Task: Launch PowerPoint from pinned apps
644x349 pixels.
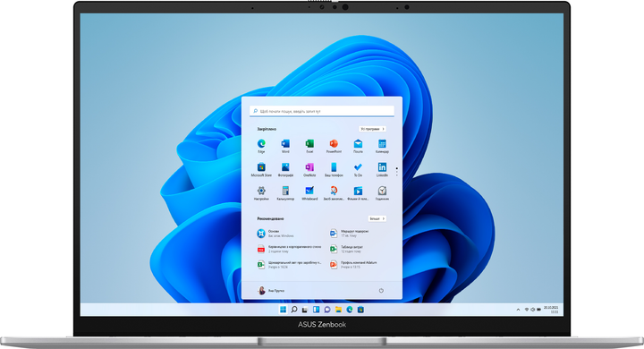Action: [334, 146]
